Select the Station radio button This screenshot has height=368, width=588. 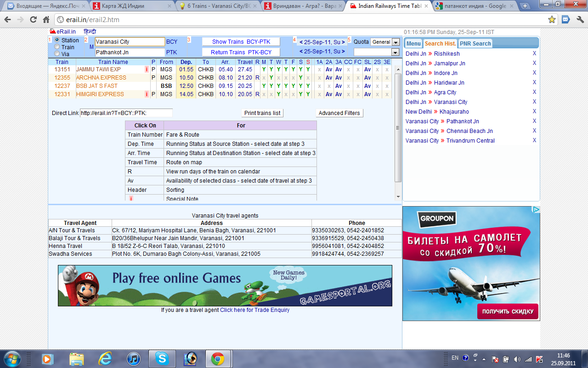pyautogui.click(x=57, y=40)
